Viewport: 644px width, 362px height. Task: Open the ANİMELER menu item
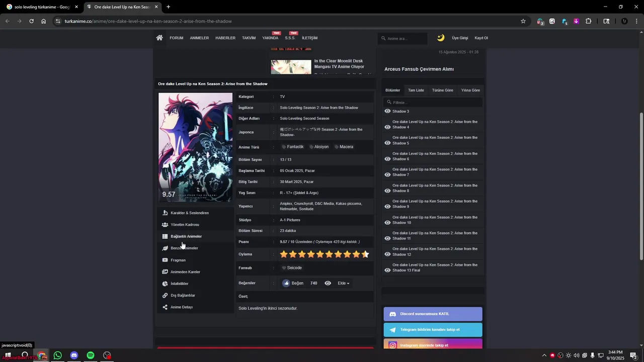(199, 38)
